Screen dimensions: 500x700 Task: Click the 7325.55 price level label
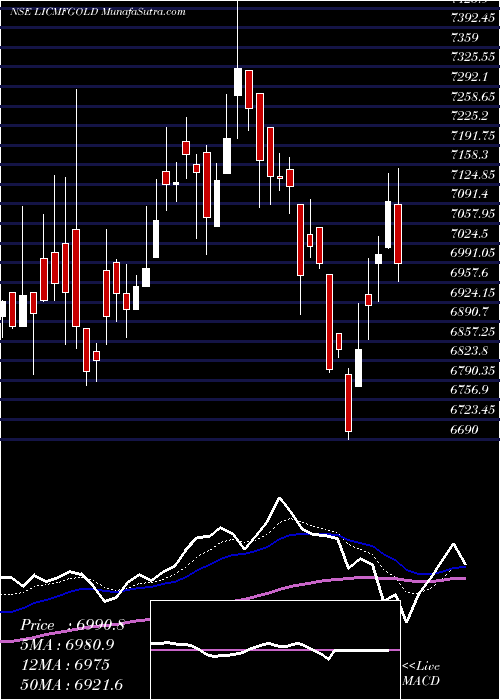pos(473,57)
